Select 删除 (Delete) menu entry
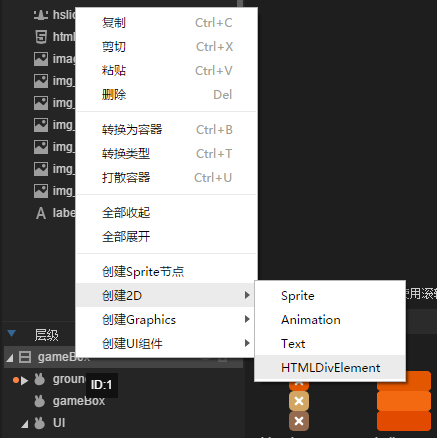437x438 pixels. coord(167,95)
